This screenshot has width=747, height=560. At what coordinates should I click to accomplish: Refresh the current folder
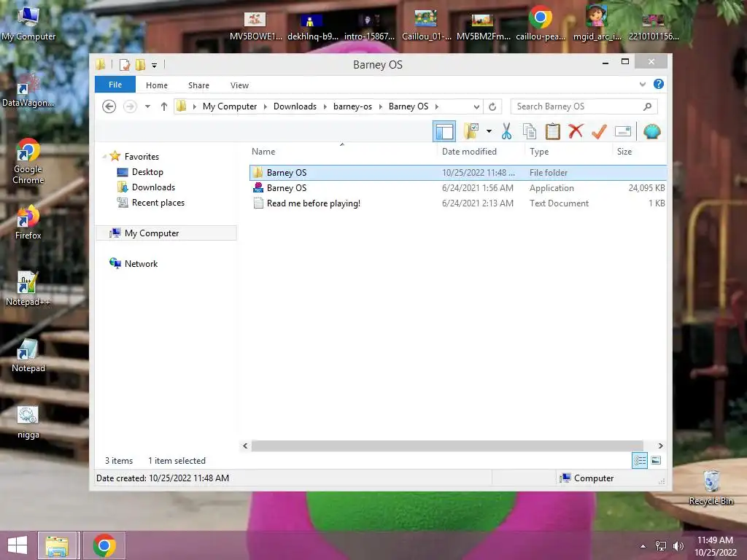click(492, 106)
